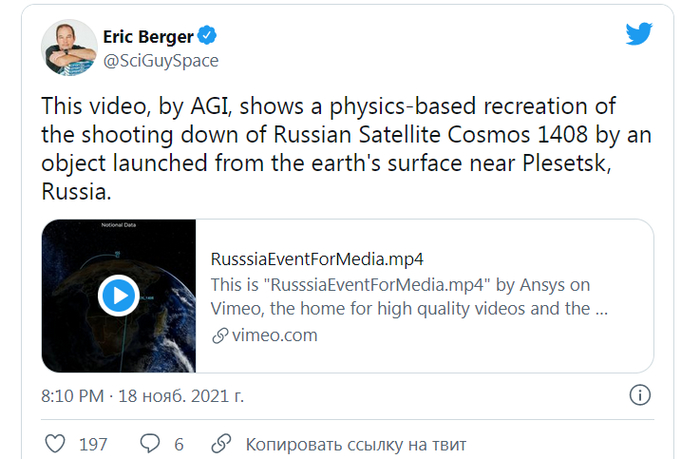Open replies via speech bubble icon
The width and height of the screenshot is (700, 459).
pyautogui.click(x=150, y=443)
